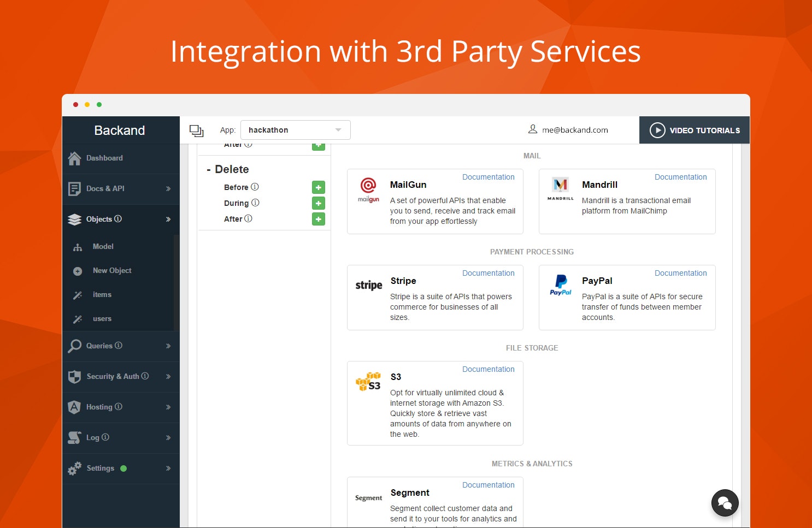Click info icon next to Delete During
Viewport: 812px width, 528px height.
(x=255, y=203)
